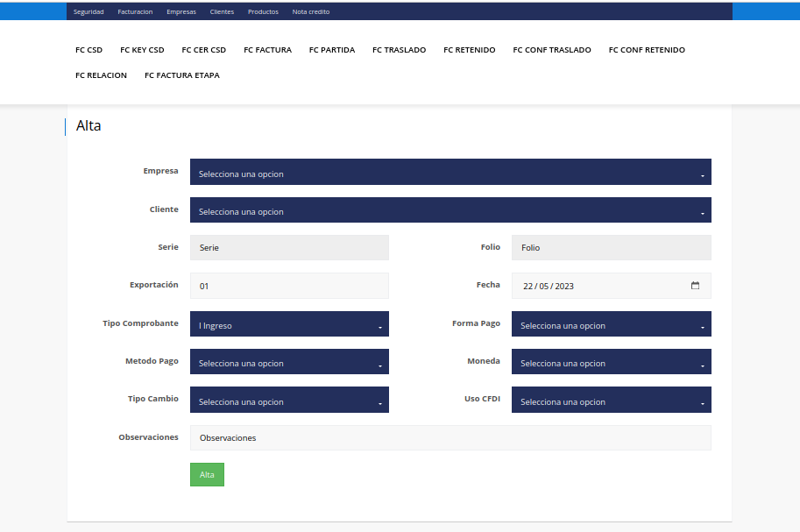
Task: Click the green Alta submit button
Action: [207, 474]
